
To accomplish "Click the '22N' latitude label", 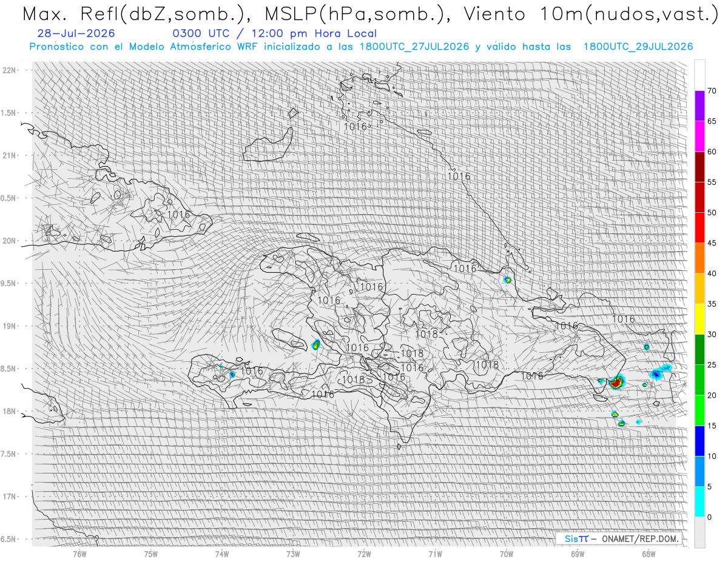I will coord(10,70).
